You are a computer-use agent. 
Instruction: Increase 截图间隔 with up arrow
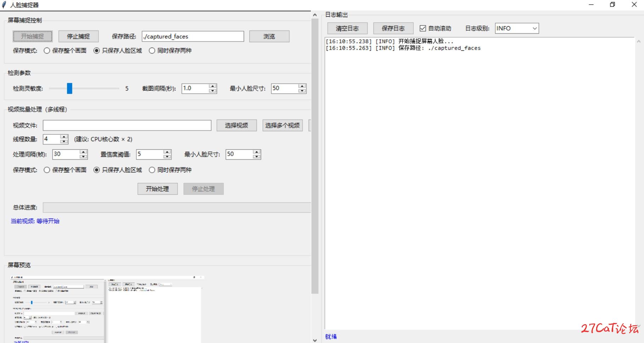[x=213, y=86]
